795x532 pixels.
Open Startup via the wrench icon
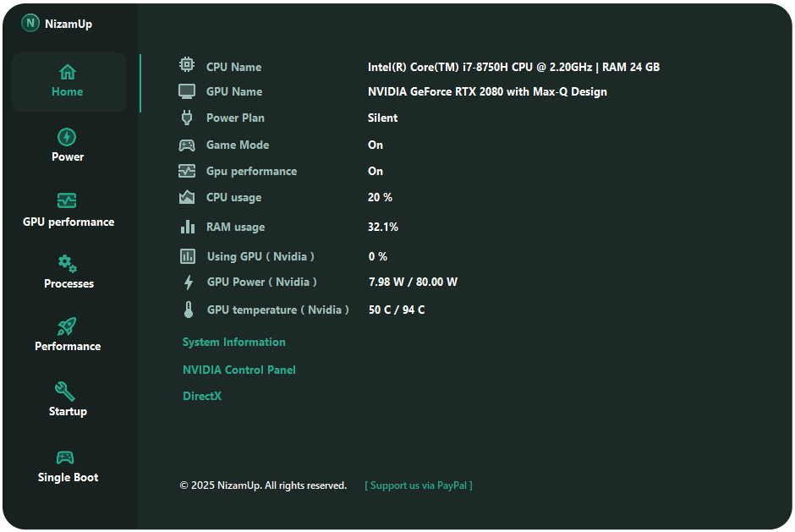tap(65, 391)
